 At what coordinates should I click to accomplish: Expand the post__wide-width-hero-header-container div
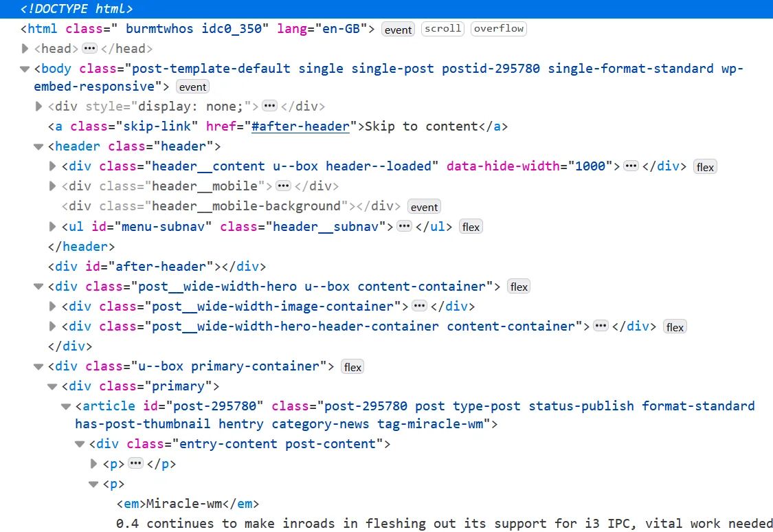52,326
